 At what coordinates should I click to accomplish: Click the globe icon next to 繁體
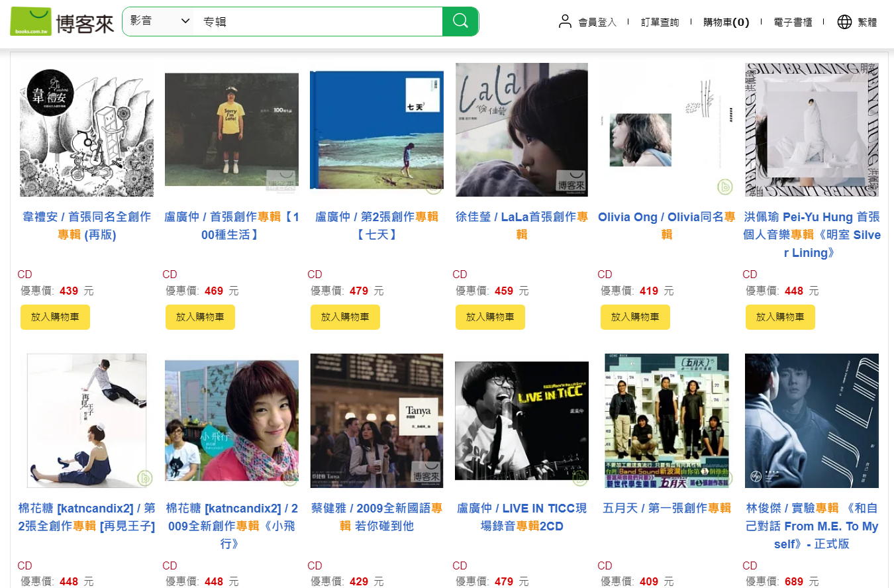(844, 21)
